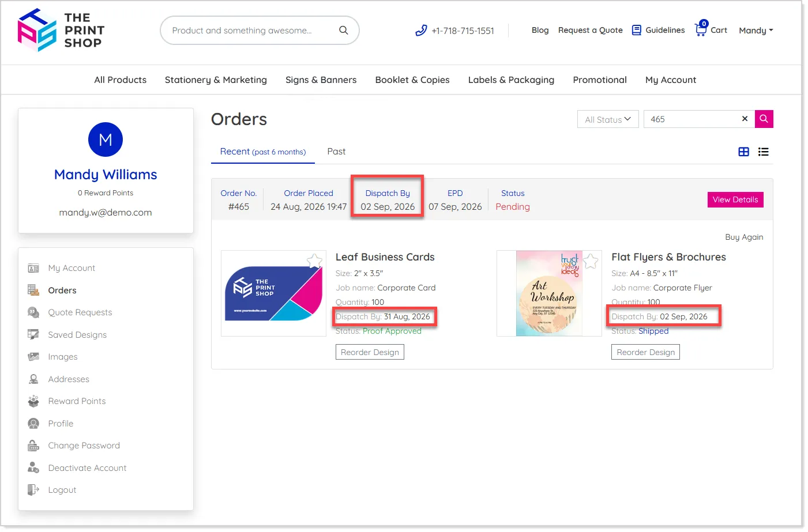
Task: Click Saved Designs sidebar icon
Action: (x=33, y=335)
